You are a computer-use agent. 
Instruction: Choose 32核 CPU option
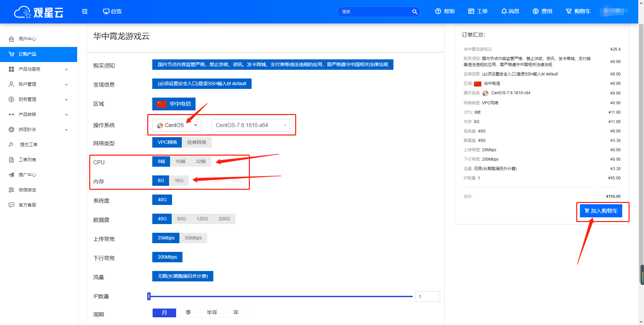tap(201, 161)
